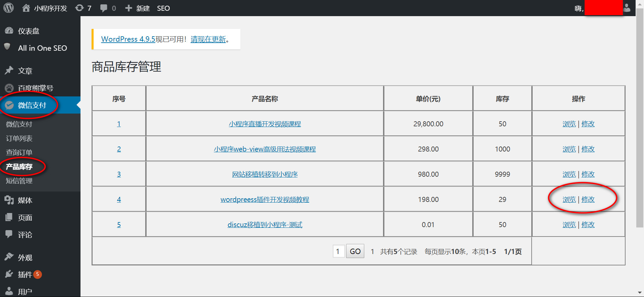Click the GO pagination button
The width and height of the screenshot is (644, 297).
[x=355, y=251]
